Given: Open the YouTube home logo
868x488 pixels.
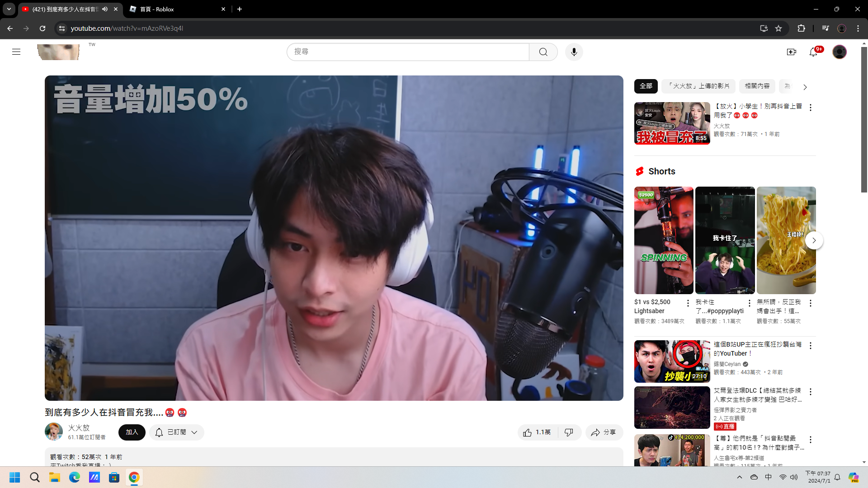Looking at the screenshot, I should (58, 52).
